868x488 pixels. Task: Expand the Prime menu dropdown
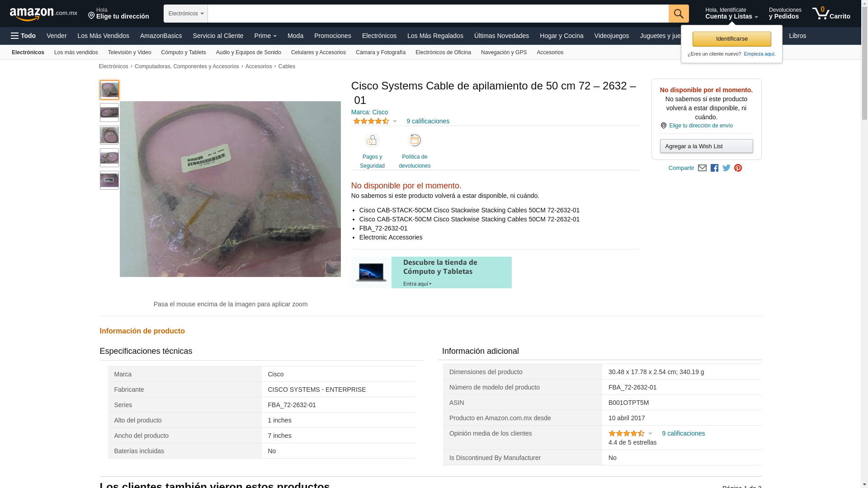pos(265,36)
